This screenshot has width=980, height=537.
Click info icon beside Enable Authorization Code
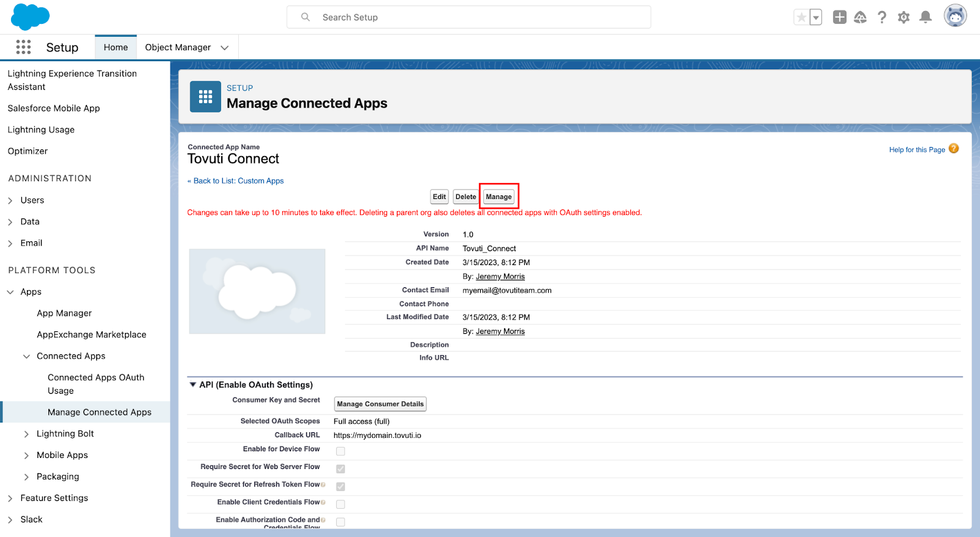[323, 520]
